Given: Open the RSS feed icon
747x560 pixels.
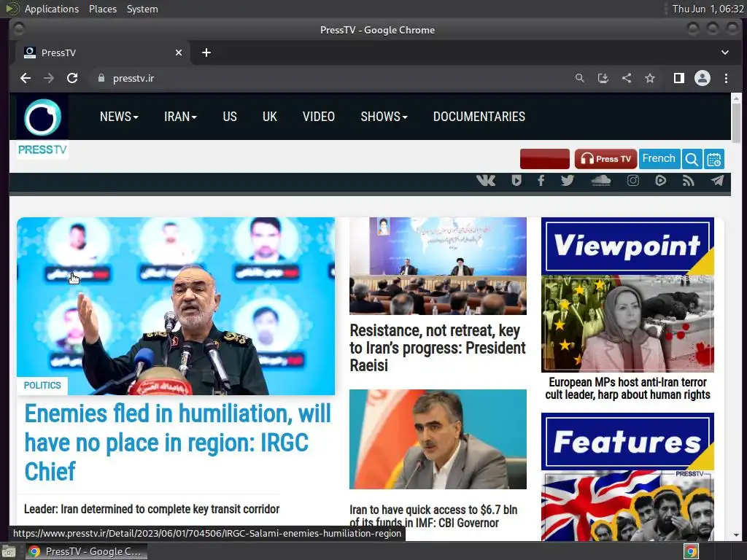Looking at the screenshot, I should [x=688, y=181].
